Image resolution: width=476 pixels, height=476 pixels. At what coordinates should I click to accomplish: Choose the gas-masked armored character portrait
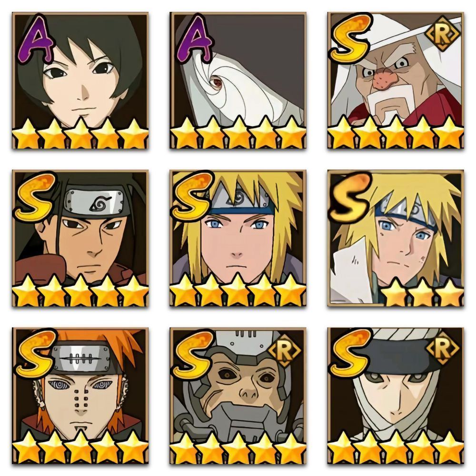click(x=238, y=396)
